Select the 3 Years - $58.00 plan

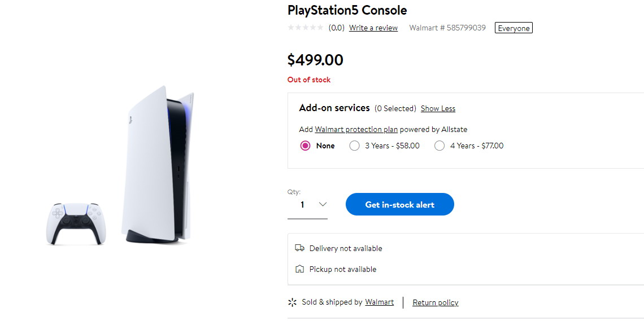click(x=355, y=146)
